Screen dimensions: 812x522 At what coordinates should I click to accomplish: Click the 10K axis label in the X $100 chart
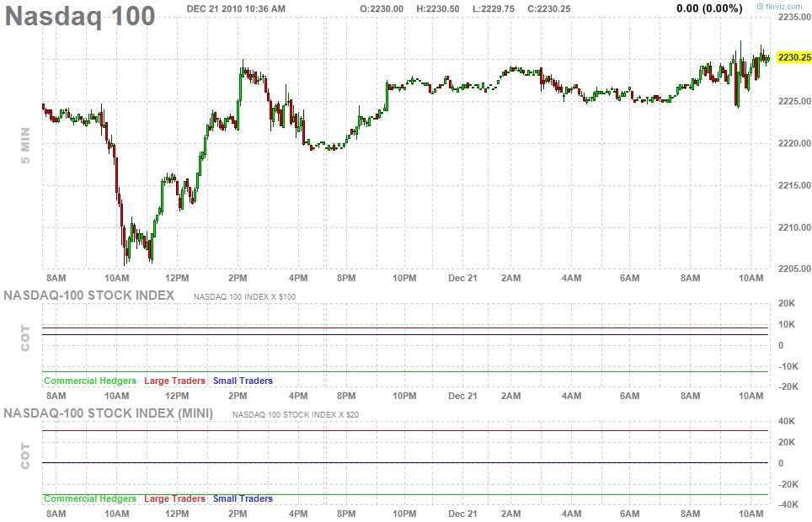[787, 325]
